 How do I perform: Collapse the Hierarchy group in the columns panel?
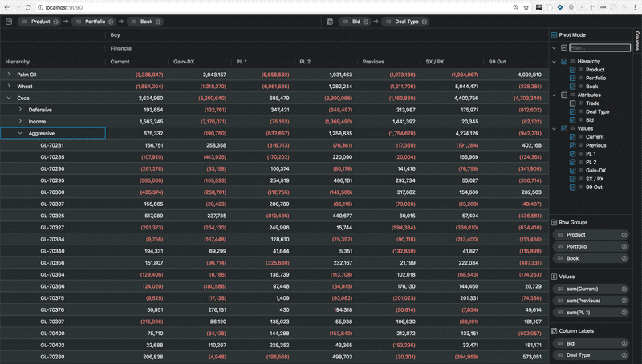pyautogui.click(x=555, y=62)
